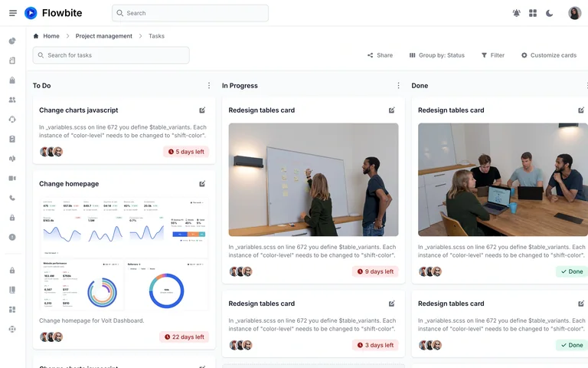This screenshot has height=368, width=588.
Task: Select the In Progress column heading
Action: coord(240,86)
